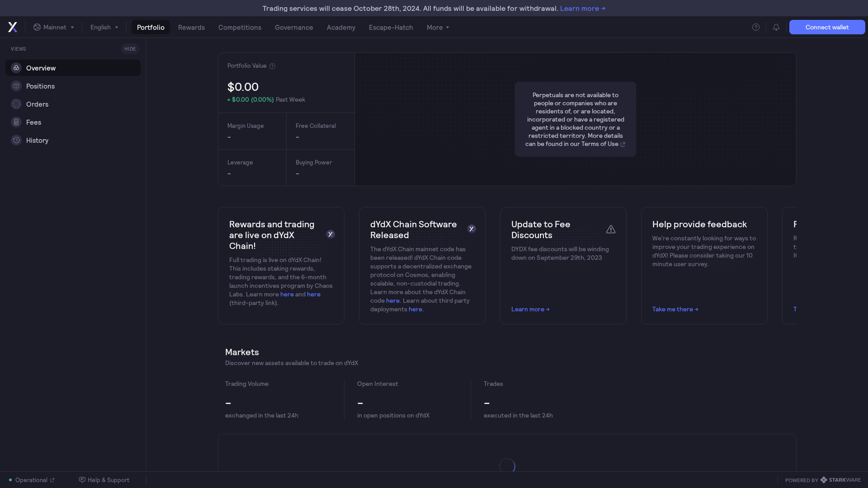Click Help & Support chat icon
Viewport: 868px width, 488px height.
pyautogui.click(x=82, y=480)
